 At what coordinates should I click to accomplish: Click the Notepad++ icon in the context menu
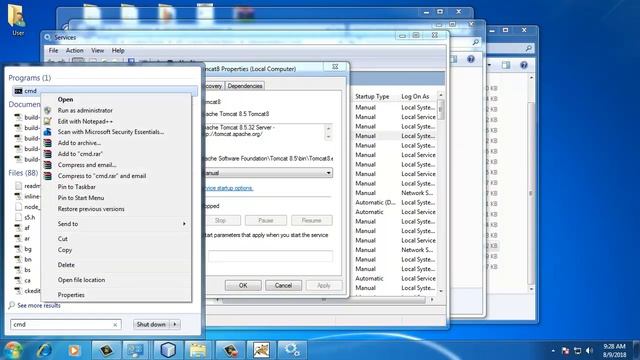[47, 121]
